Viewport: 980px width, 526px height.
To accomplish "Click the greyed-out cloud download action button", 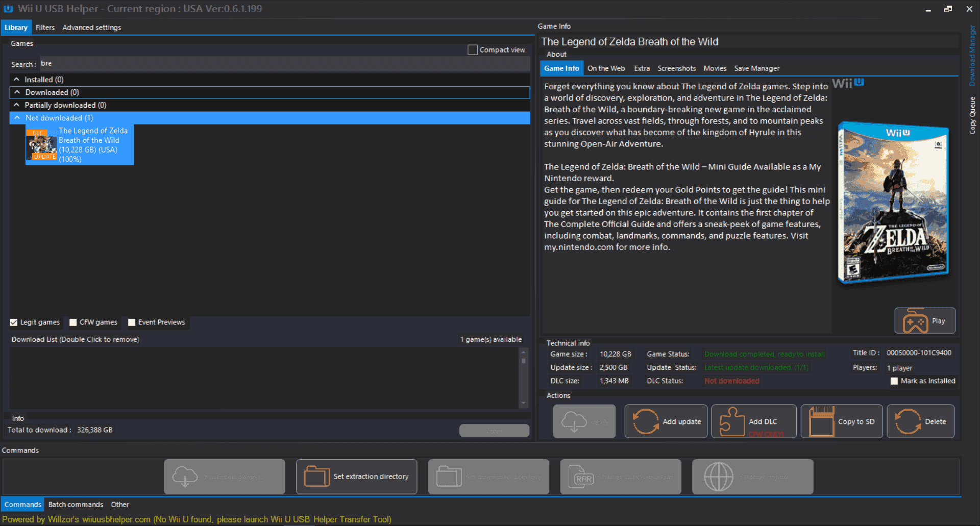I will (x=584, y=421).
